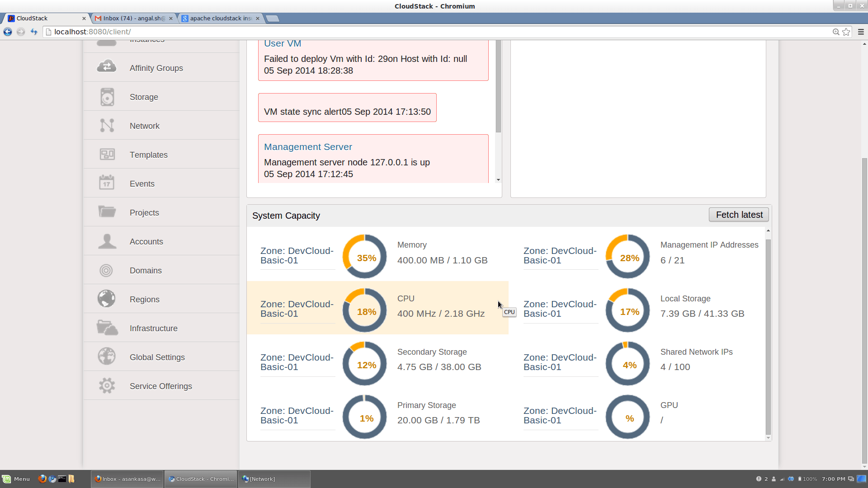Viewport: 868px width, 488px height.
Task: Click the Local Storage 17% gauge
Action: pyautogui.click(x=627, y=310)
